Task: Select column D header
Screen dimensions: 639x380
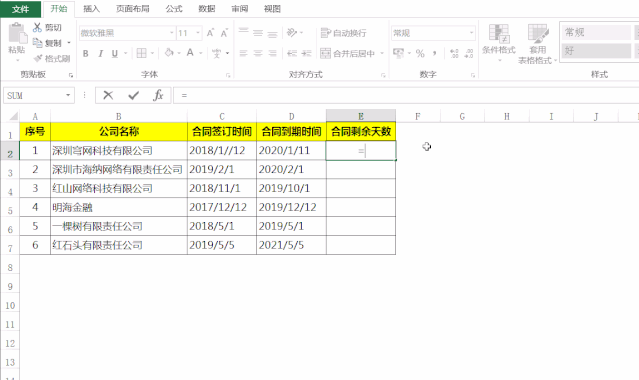Action: 291,116
